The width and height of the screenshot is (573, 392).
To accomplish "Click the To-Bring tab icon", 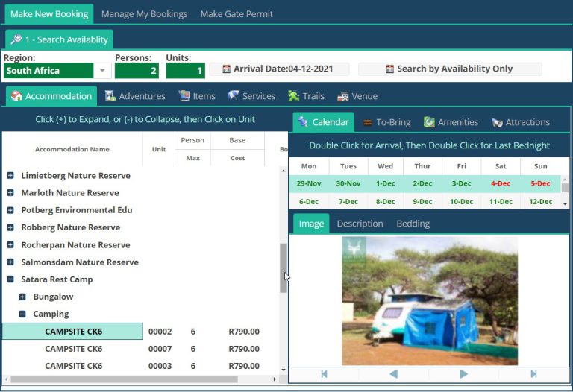I will click(368, 122).
